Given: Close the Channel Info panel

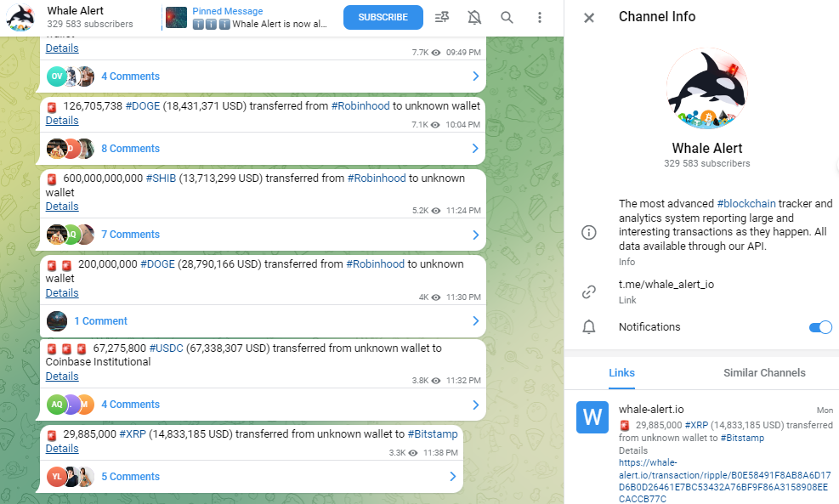Looking at the screenshot, I should point(589,17).
